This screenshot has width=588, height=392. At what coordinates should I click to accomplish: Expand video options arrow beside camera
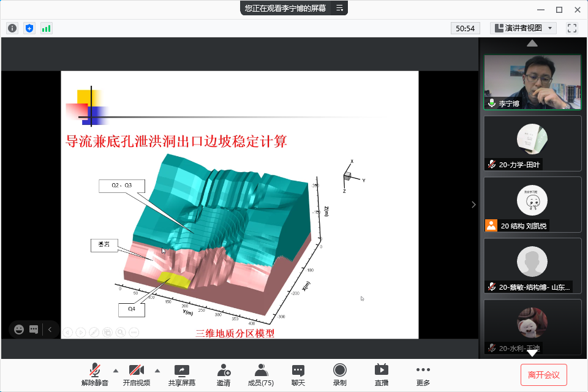point(157,370)
